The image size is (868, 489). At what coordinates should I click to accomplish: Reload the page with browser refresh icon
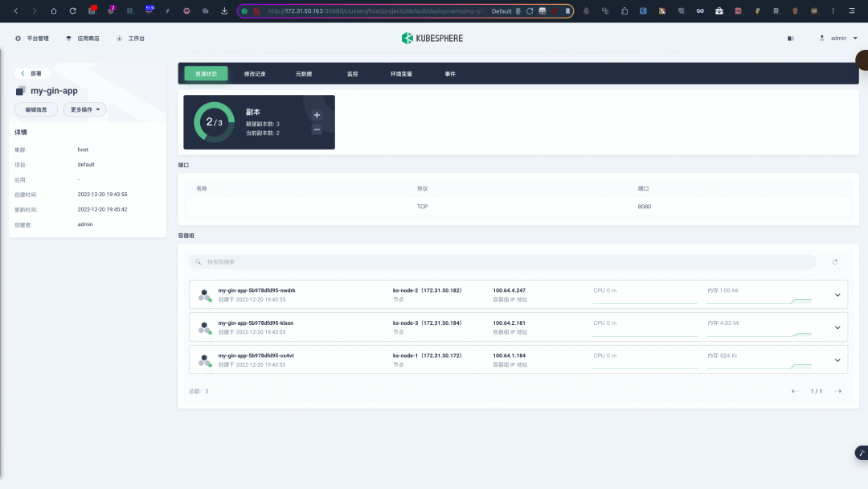[72, 10]
